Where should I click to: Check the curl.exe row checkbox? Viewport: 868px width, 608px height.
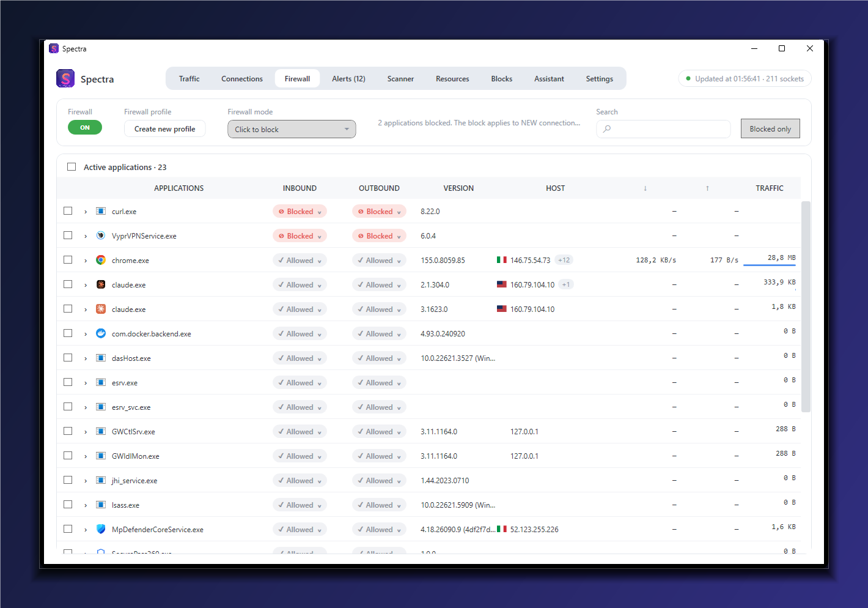pos(68,211)
